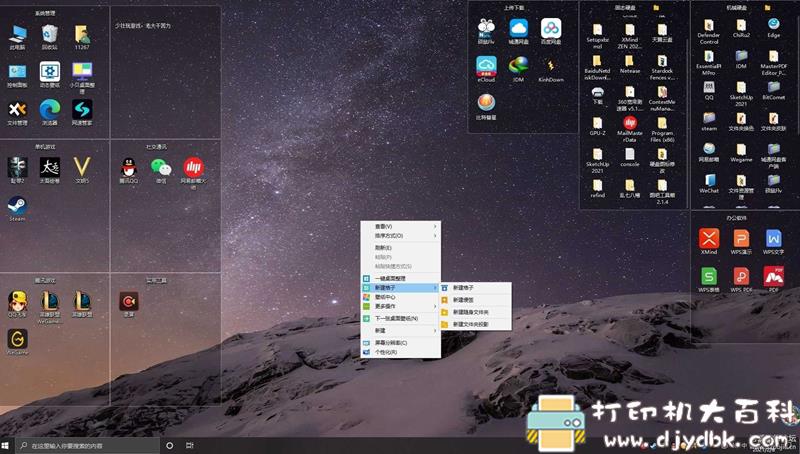800x454 pixels.
Task: Open the Windows Start button
Action: click(x=6, y=446)
